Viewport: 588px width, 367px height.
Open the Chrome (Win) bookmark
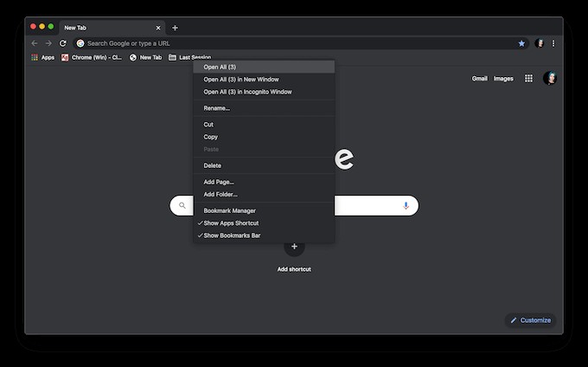coord(92,57)
